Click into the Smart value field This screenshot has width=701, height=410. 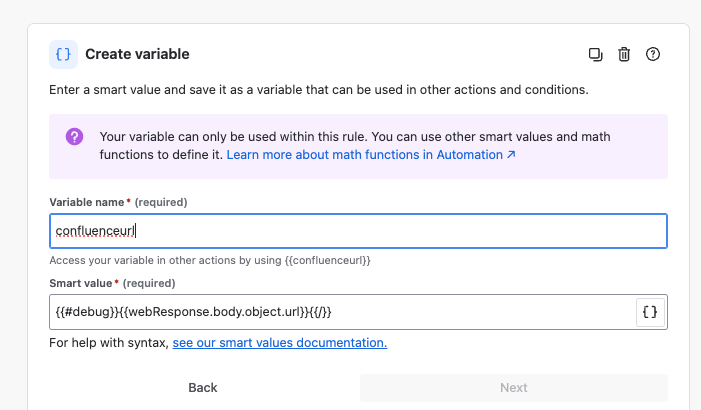point(340,312)
